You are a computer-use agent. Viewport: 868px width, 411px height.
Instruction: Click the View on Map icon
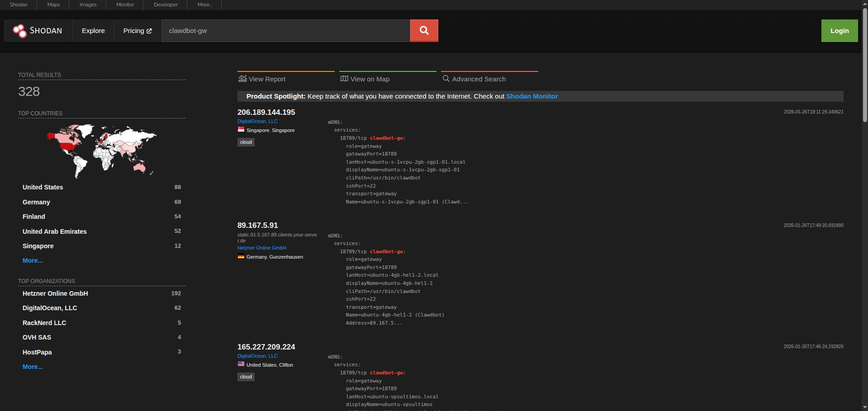(x=344, y=79)
